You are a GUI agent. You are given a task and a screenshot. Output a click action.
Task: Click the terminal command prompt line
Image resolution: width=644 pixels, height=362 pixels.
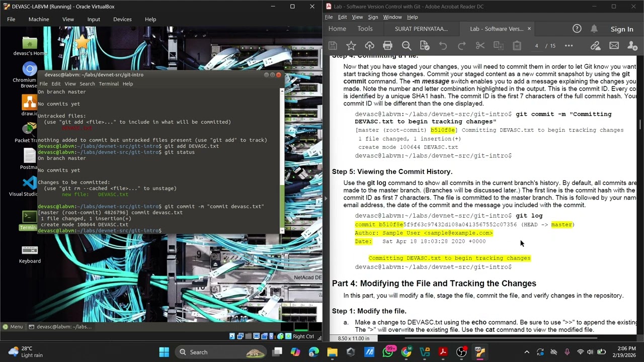tap(100, 230)
